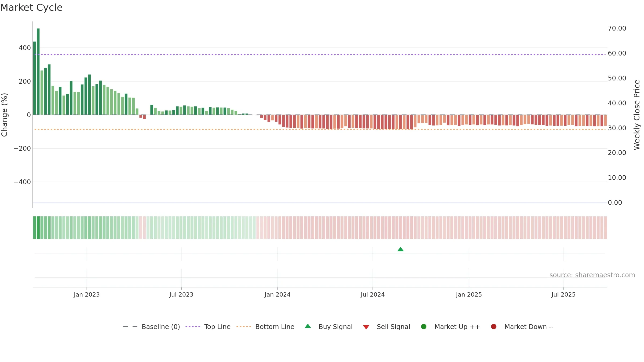The image size is (644, 362).
Task: Click the Jul 2024 x-axis label
Action: [x=373, y=295]
